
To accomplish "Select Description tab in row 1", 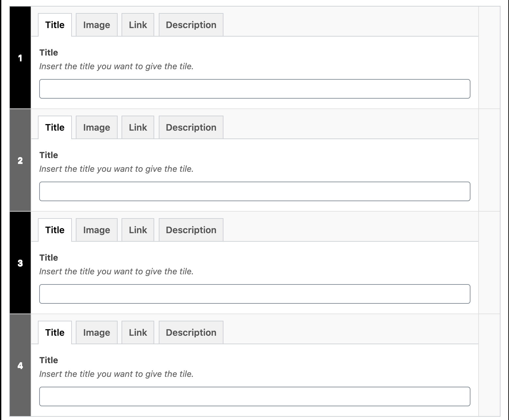I will 191,25.
